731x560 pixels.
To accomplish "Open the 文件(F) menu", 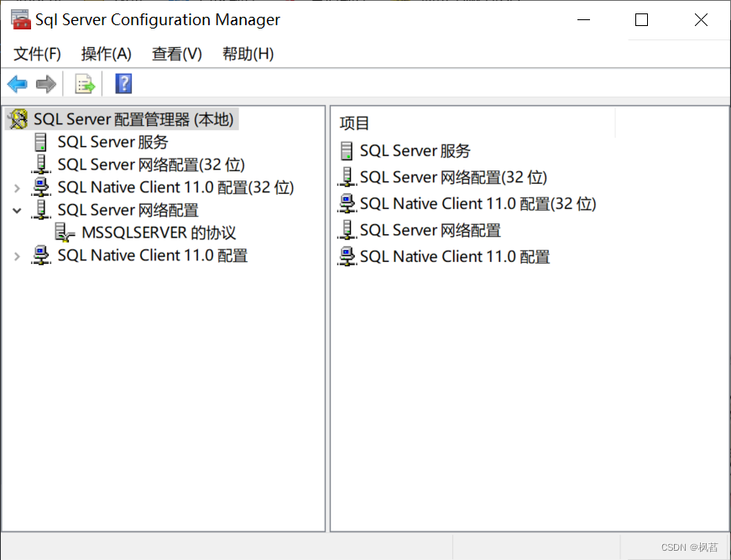I will point(37,54).
